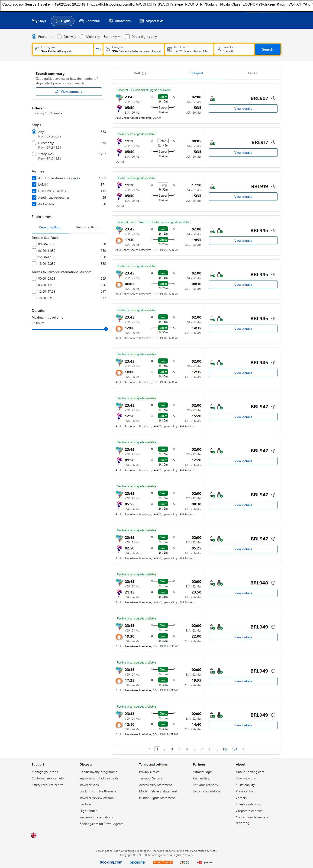The height and width of the screenshot is (868, 313).
Task: Click the Maximum travel time slider handle
Action: tap(106, 329)
